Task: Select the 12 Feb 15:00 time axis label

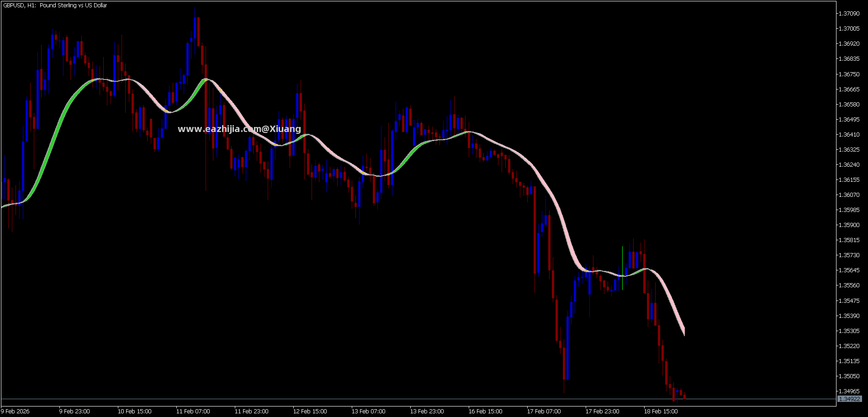Action: tap(310, 412)
